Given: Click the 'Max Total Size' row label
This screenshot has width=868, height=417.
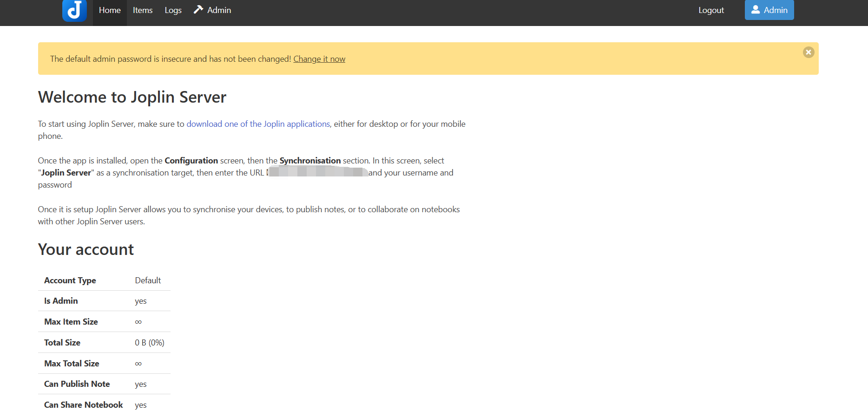Looking at the screenshot, I should click(x=72, y=364).
